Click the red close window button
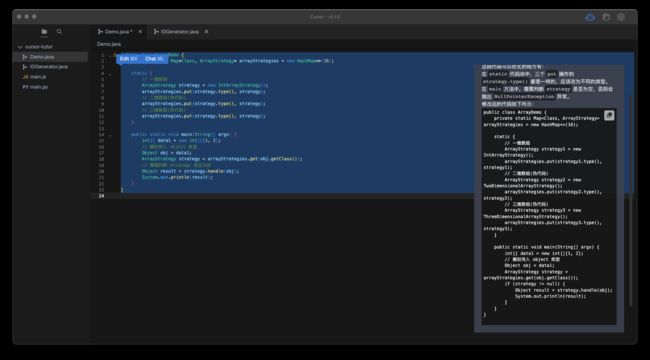650x360 pixels. (x=19, y=17)
